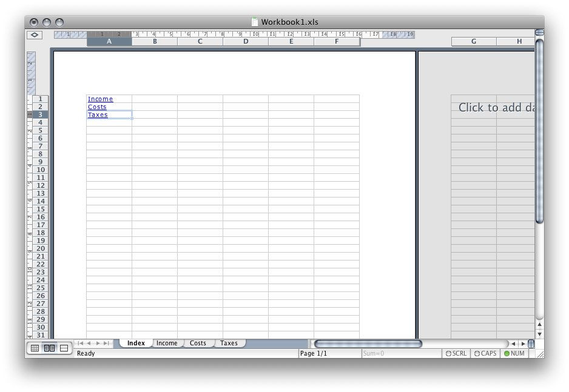The width and height of the screenshot is (569, 392).
Task: Follow the Costs hyperlink in cell A2
Action: point(97,107)
